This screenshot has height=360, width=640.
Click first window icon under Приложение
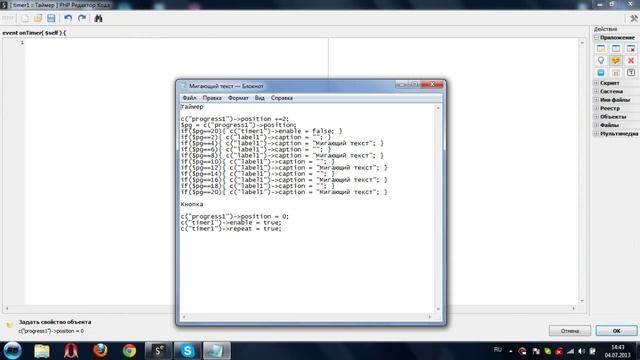601,49
